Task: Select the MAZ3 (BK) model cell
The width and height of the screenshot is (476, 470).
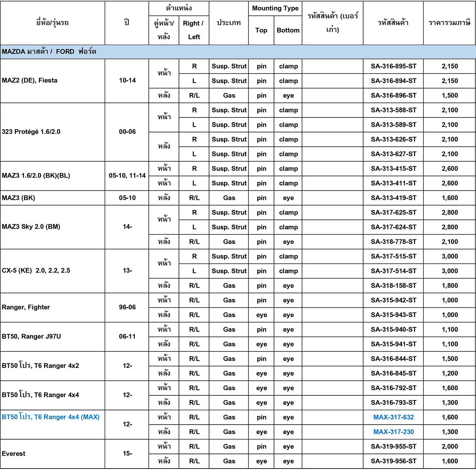Action: pos(52,198)
